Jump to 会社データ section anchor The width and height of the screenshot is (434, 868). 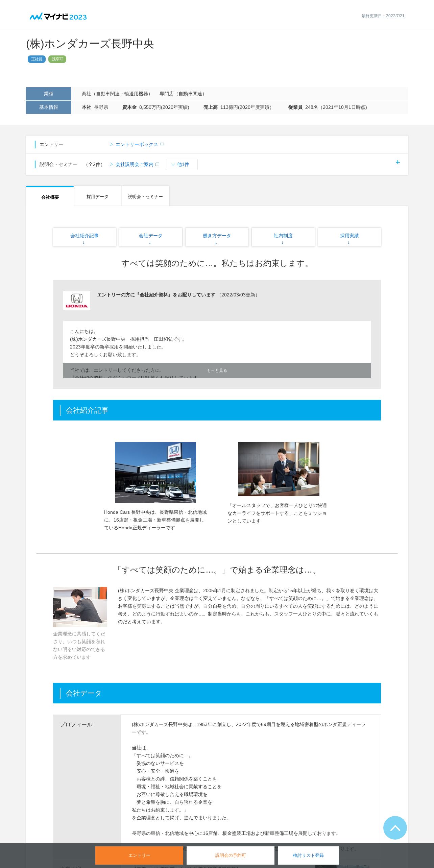point(151,237)
